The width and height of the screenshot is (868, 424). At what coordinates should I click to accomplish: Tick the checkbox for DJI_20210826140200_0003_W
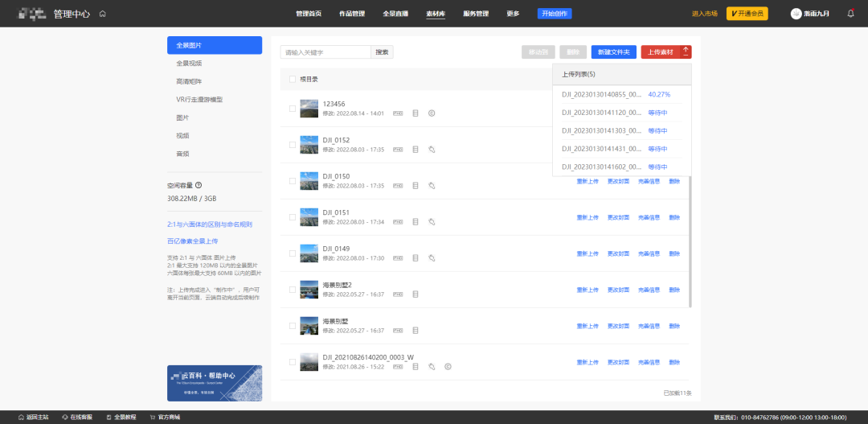(x=293, y=362)
